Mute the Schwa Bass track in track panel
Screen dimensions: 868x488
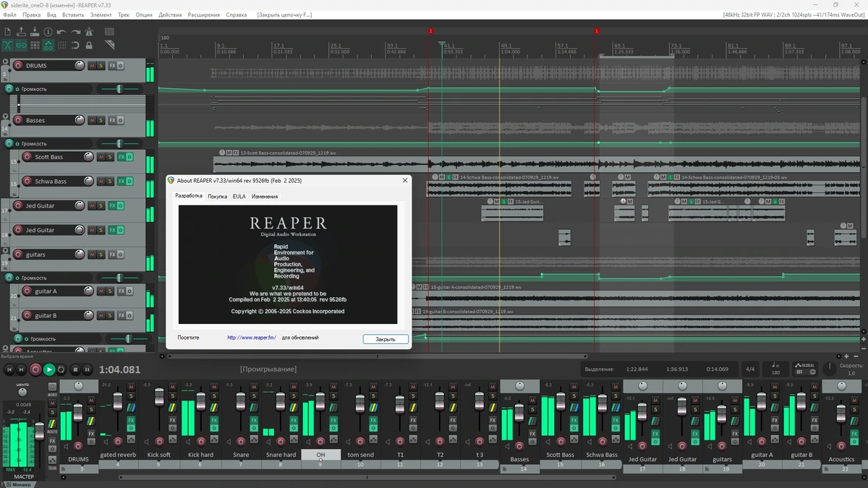coord(101,181)
